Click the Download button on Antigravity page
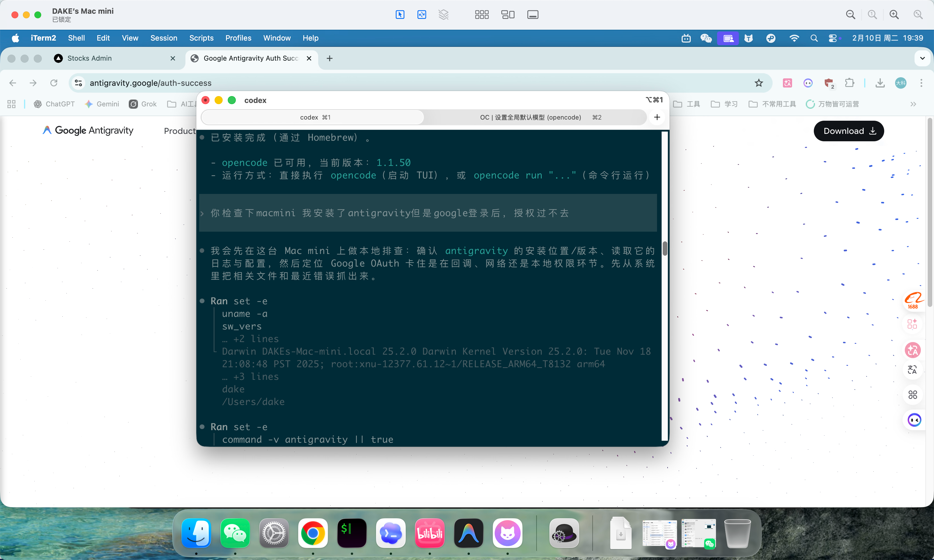Screen dimensions: 934x560 (849, 131)
